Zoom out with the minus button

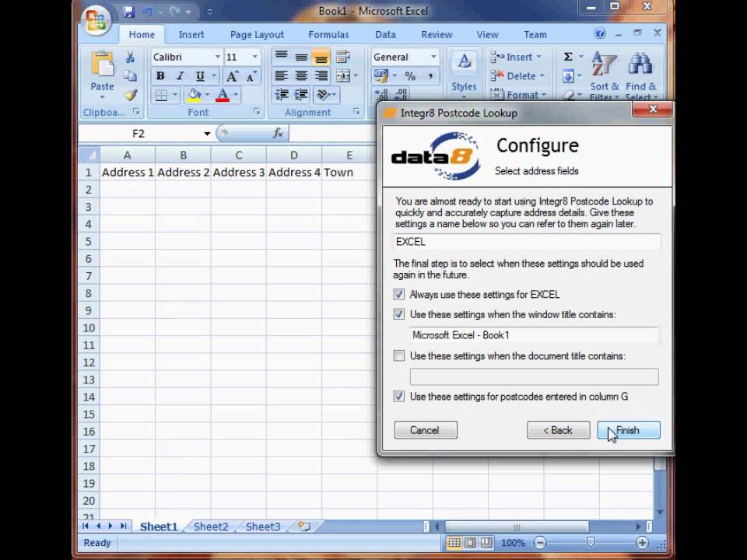coord(540,542)
